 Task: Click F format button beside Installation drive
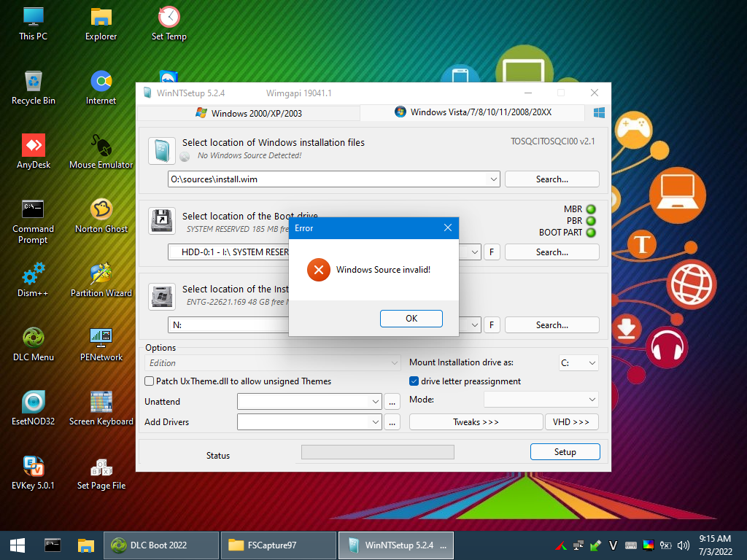click(492, 324)
